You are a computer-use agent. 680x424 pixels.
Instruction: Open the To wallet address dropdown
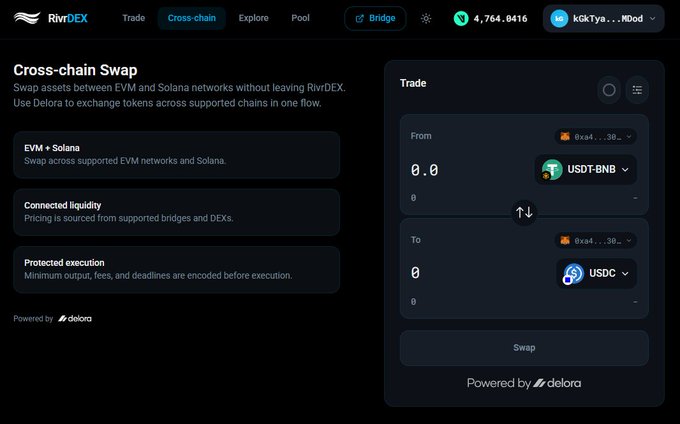595,241
